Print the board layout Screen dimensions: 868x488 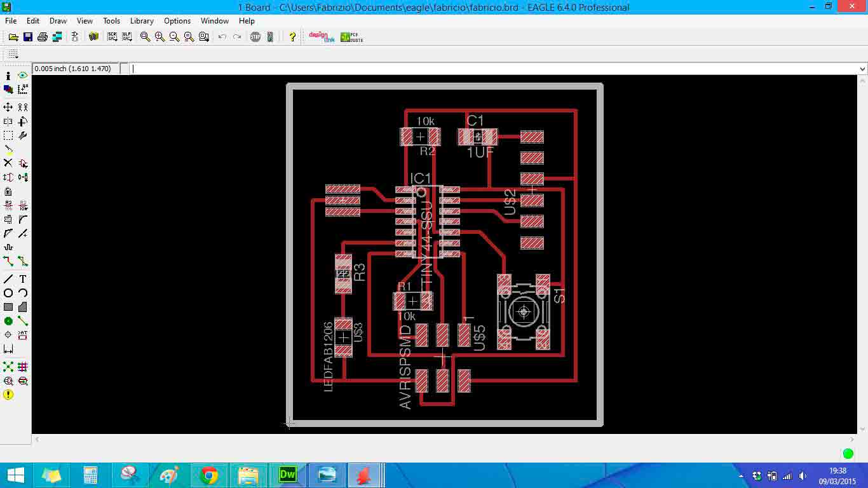[43, 37]
